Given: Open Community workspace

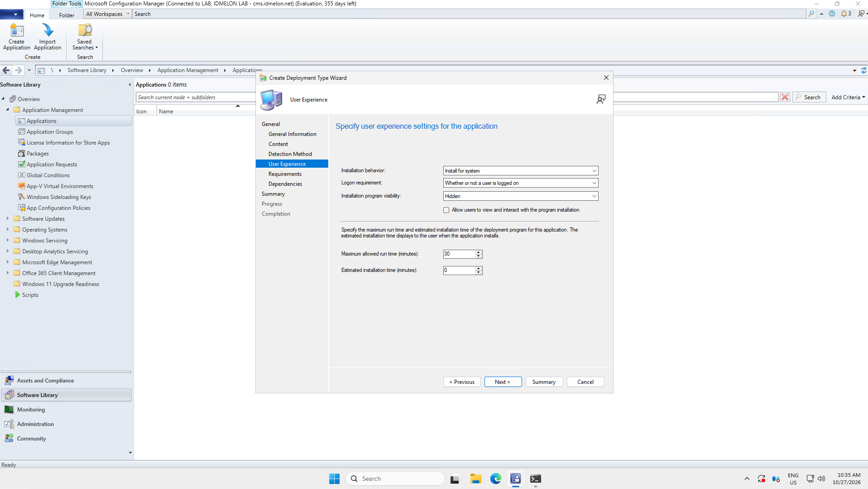Looking at the screenshot, I should [x=66, y=439].
